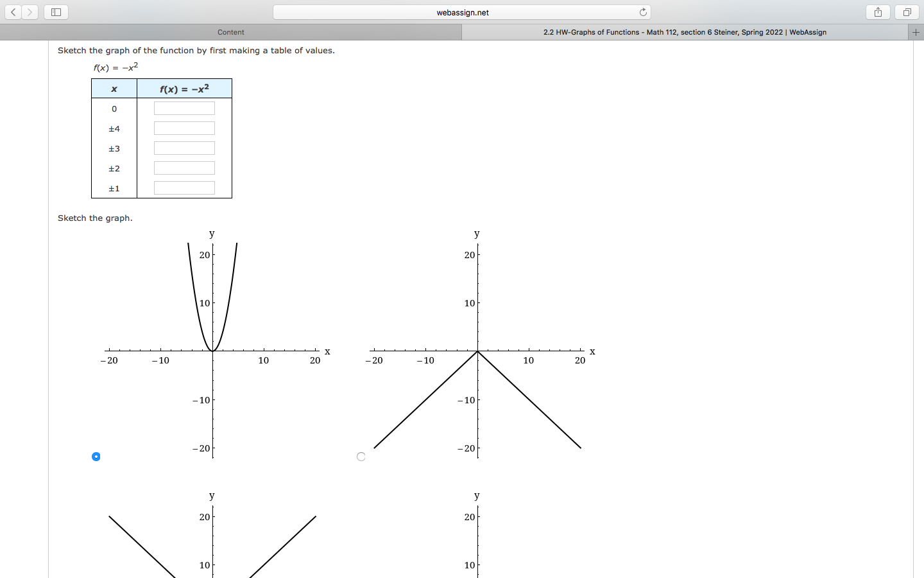Screen dimensions: 924x578
Task: Click the '±2' row label in table
Action: tap(114, 168)
